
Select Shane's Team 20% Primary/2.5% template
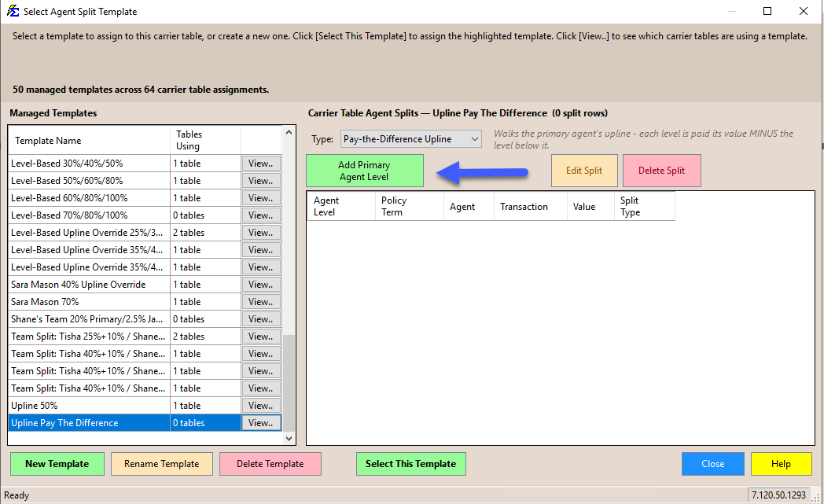pos(145,319)
